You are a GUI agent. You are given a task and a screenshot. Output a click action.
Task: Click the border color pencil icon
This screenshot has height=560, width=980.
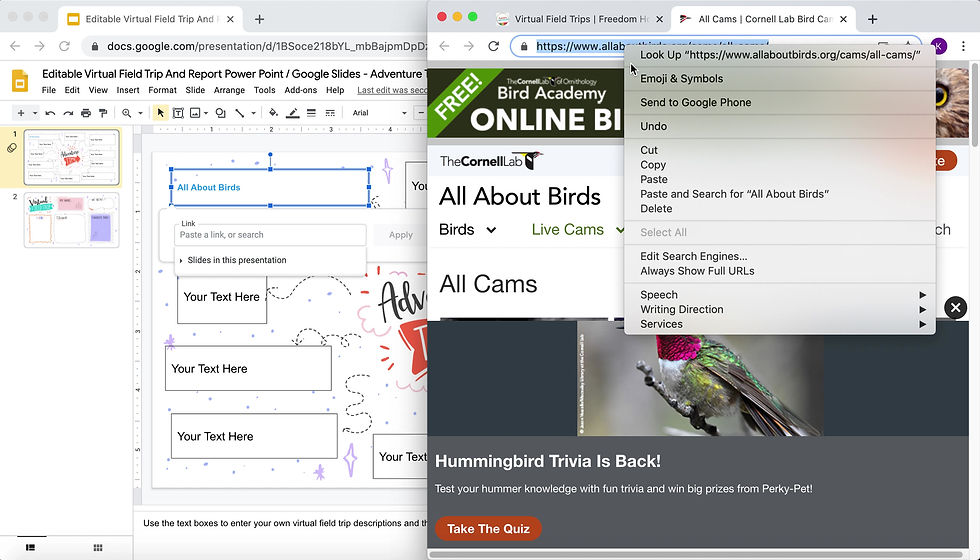click(292, 113)
